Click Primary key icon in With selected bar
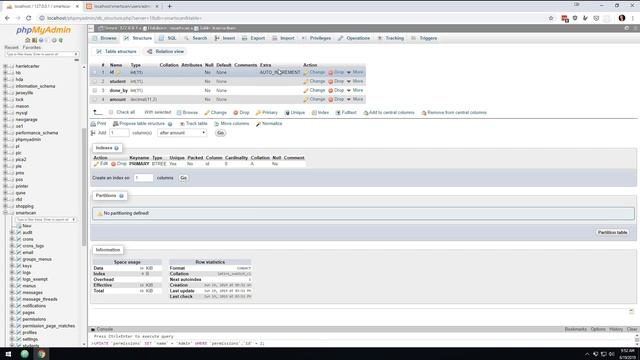The height and width of the screenshot is (360, 640). pyautogui.click(x=258, y=113)
